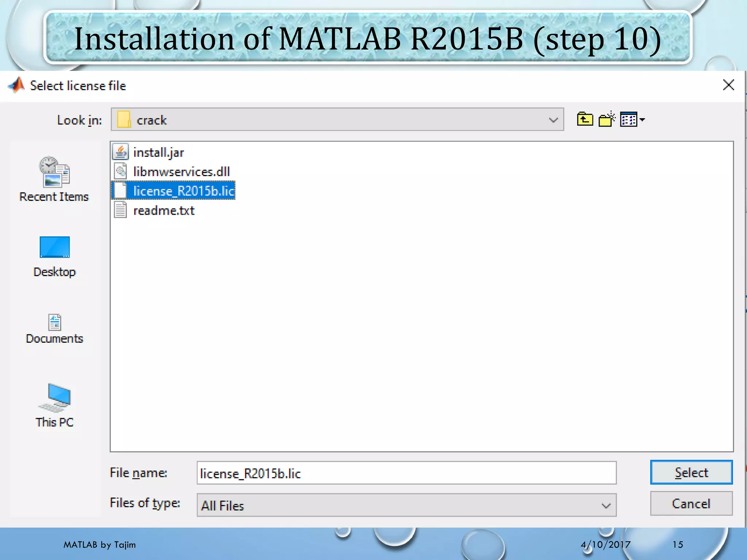
Task: Click into the File name field
Action: tap(407, 473)
